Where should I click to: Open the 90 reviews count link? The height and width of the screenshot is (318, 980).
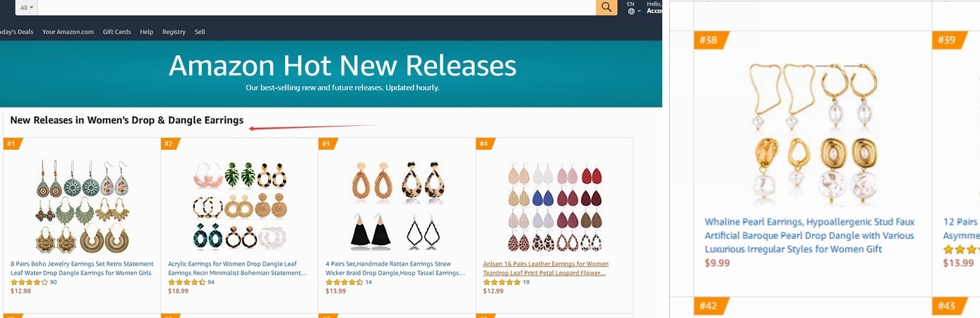click(53, 282)
